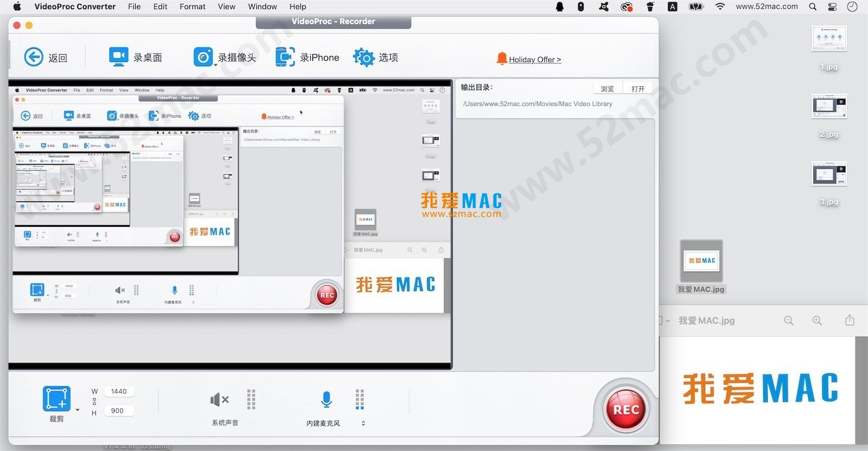The image size is (868, 451).
Task: Toggle the blue microphone icon
Action: tap(326, 399)
